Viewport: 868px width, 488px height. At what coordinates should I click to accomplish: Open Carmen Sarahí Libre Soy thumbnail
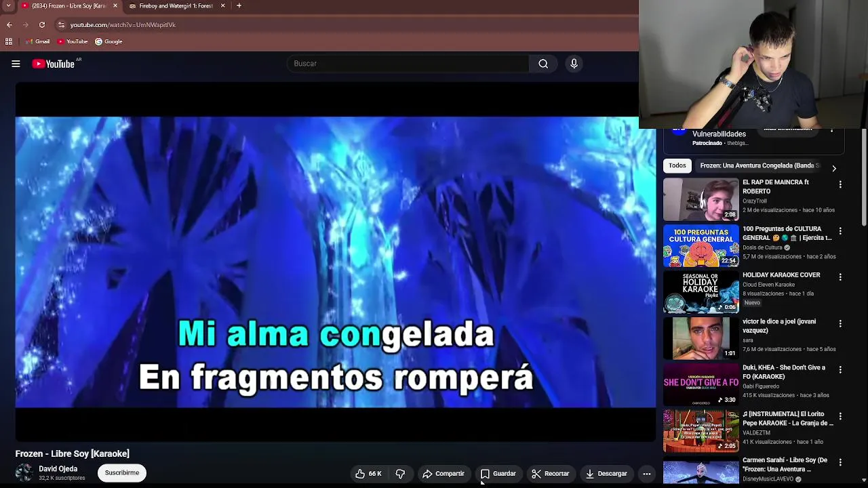coord(701,472)
